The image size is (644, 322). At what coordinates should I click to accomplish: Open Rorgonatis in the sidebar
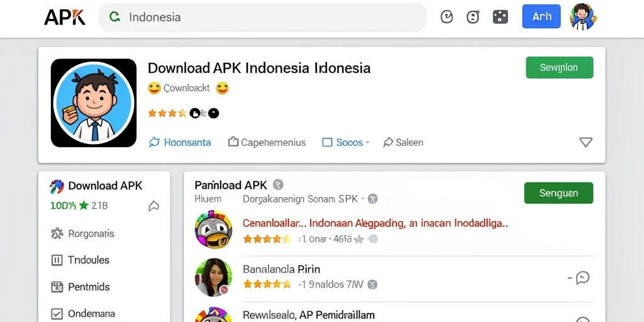82,234
